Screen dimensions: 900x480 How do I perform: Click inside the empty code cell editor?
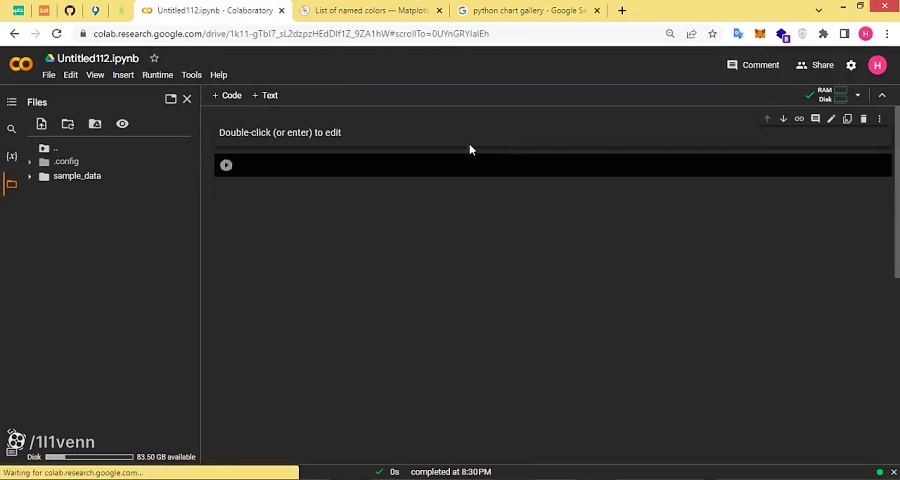click(x=561, y=165)
